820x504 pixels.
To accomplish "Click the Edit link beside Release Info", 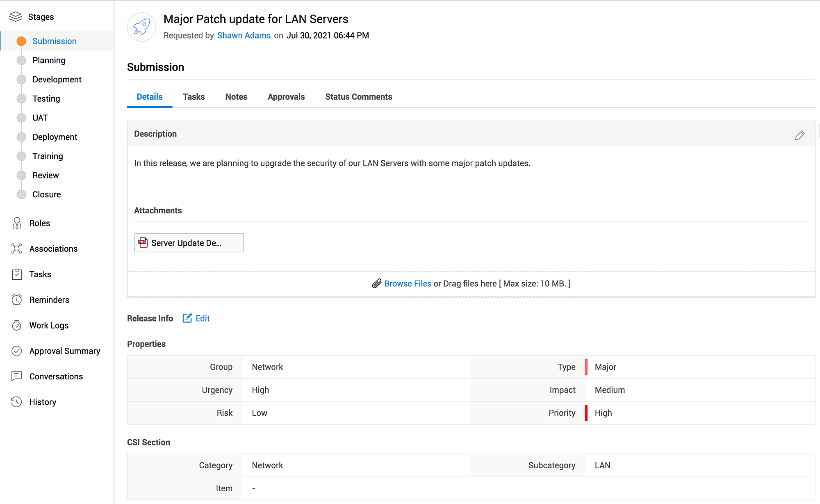I will (203, 318).
